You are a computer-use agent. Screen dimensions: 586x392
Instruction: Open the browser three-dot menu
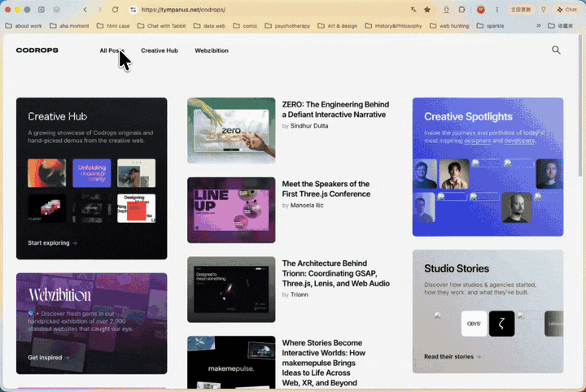(497, 10)
